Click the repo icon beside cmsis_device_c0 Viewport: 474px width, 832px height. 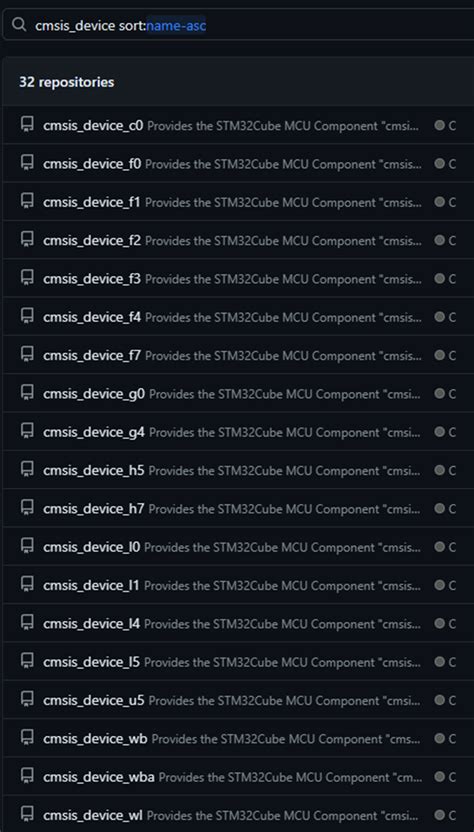[x=27, y=125]
